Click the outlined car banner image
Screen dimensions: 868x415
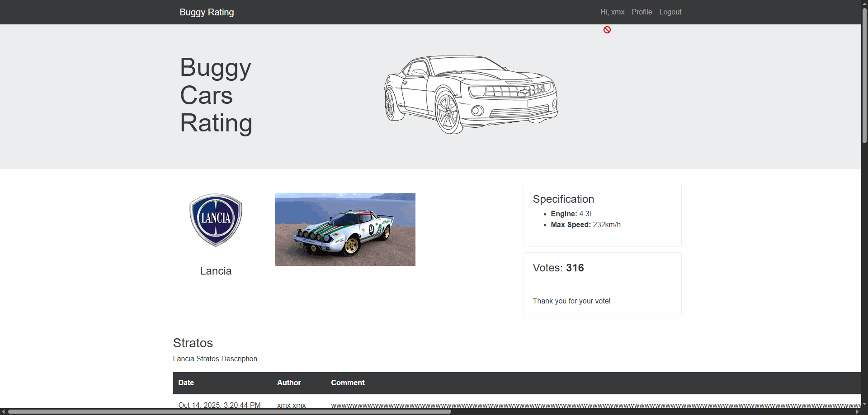(x=471, y=94)
